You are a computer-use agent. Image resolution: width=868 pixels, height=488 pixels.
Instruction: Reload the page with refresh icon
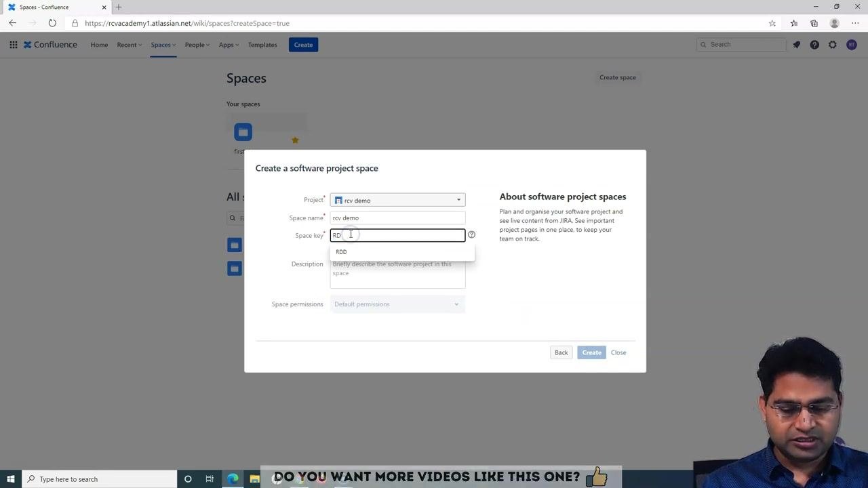(x=52, y=23)
